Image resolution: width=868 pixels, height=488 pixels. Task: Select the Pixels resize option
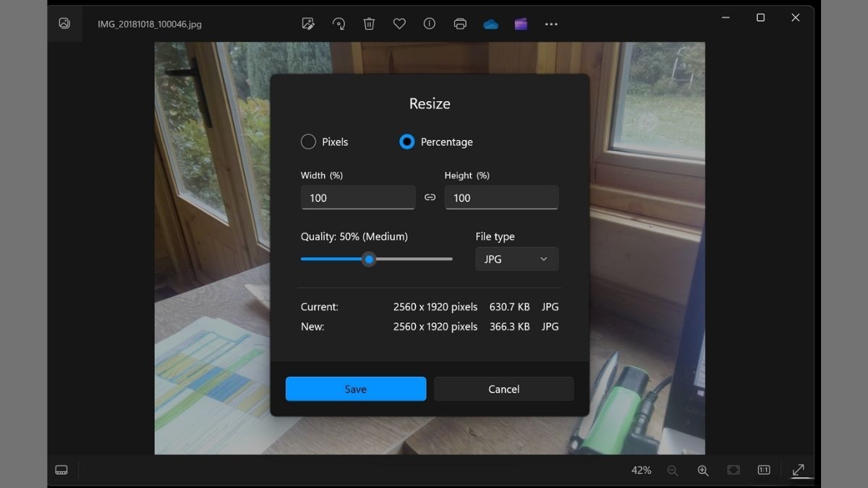[x=308, y=142]
